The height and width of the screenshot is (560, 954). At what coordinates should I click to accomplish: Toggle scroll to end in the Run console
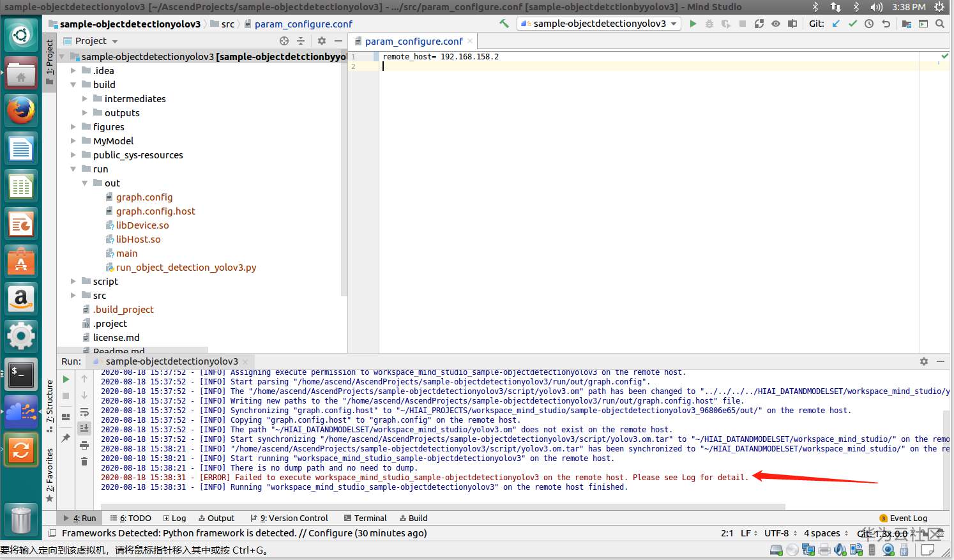[84, 428]
